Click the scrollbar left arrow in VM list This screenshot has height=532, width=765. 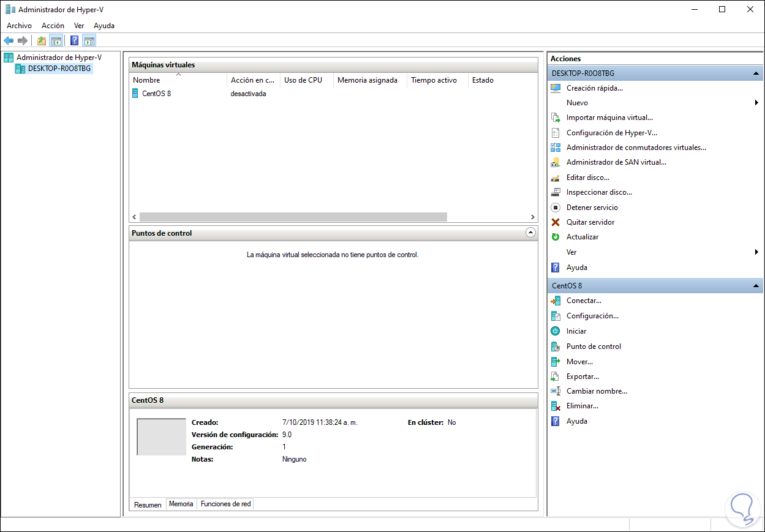(134, 217)
